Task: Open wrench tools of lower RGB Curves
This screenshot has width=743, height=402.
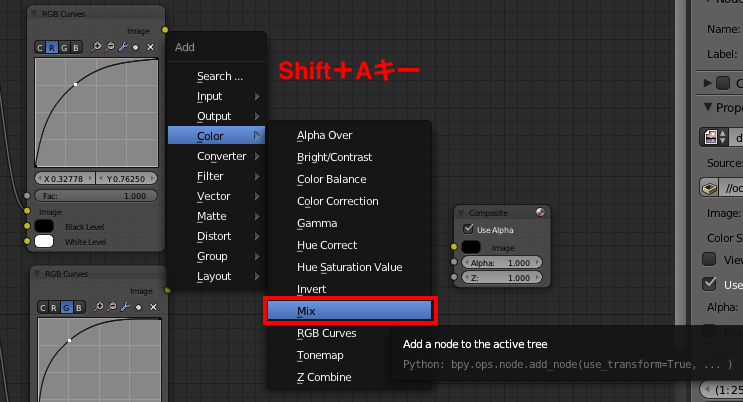Action: click(125, 307)
